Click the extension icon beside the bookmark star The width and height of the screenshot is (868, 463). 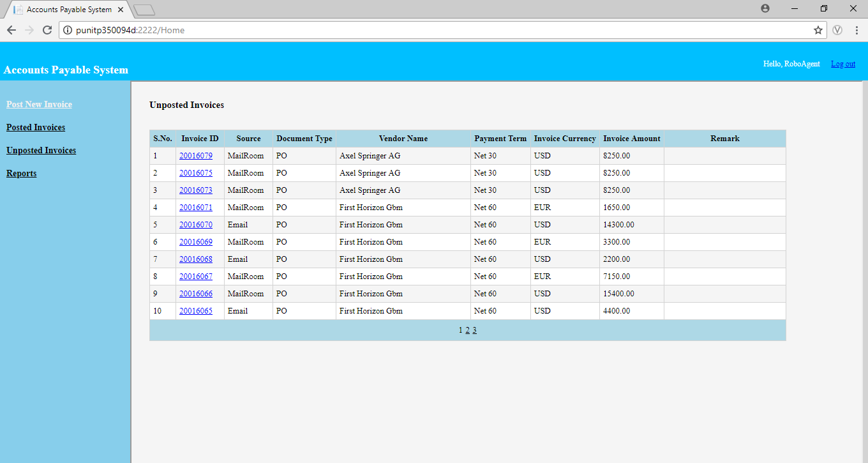(837, 30)
